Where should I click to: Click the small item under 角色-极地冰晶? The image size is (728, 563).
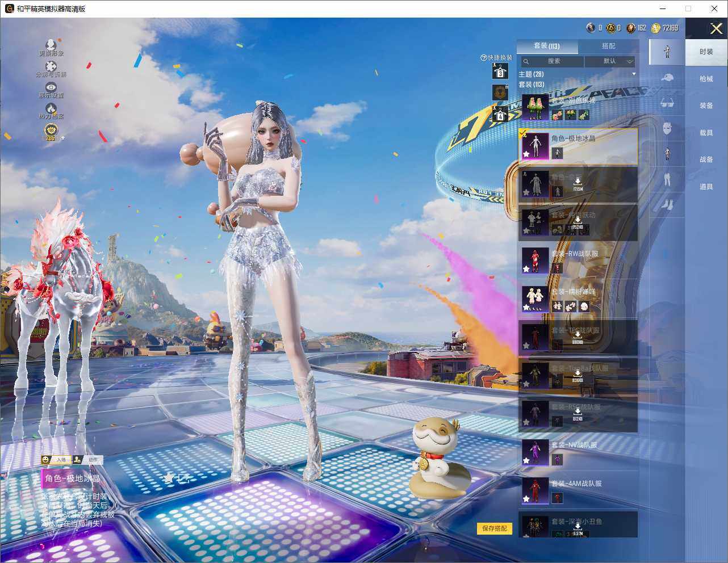(x=557, y=153)
